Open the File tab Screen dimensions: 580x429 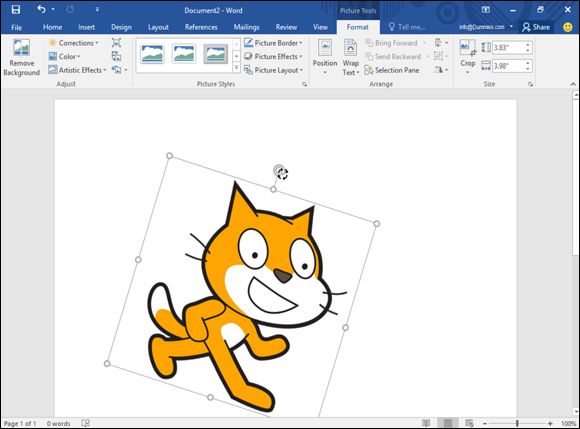(16, 27)
